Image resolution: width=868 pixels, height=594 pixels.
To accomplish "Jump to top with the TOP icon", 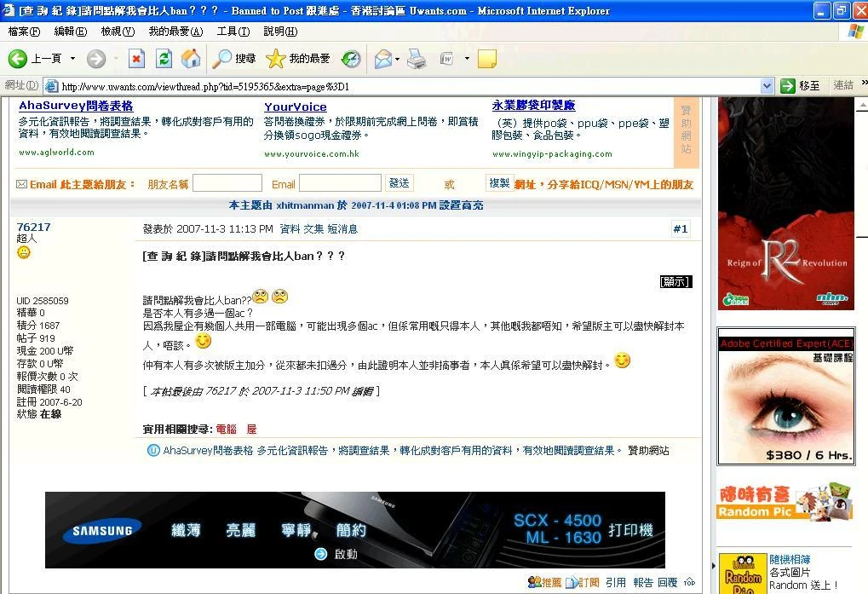I will 689,582.
